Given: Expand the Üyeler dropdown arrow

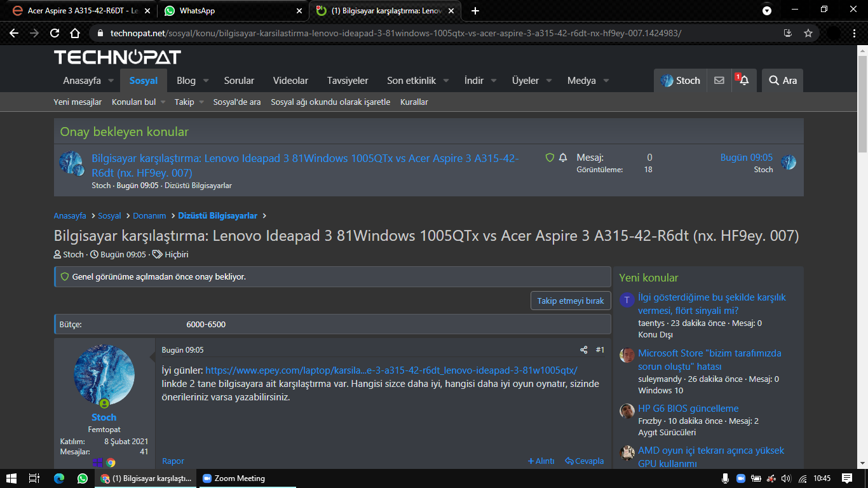Looking at the screenshot, I should [x=548, y=81].
